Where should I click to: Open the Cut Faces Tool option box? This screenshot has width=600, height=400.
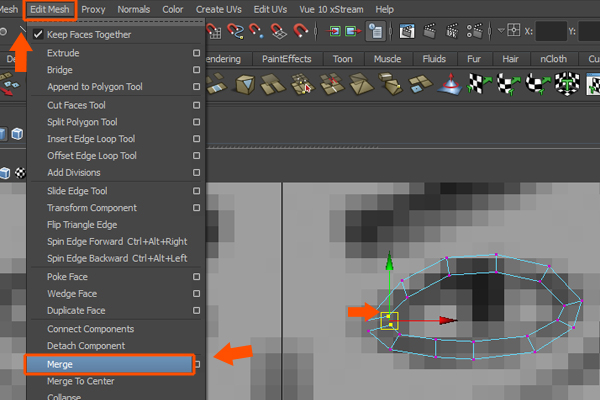(196, 105)
